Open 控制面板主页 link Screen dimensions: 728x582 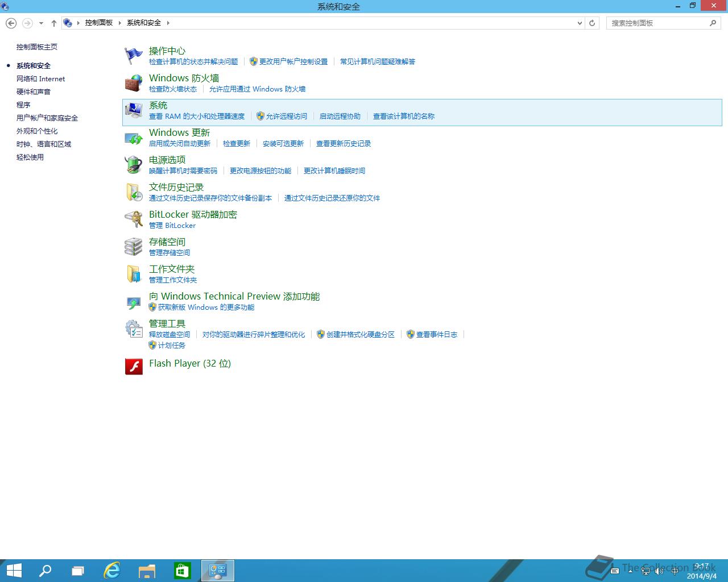(x=37, y=47)
